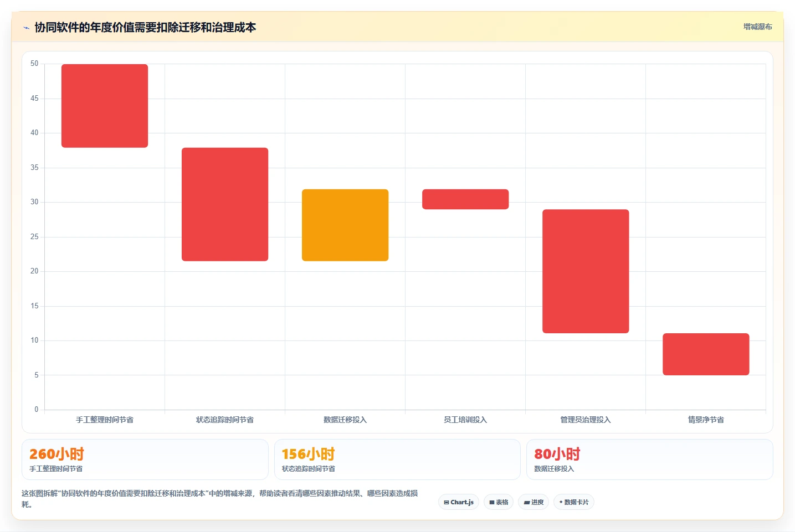Viewport: 795px width, 532px height.
Task: Select the red 手工整理时间节省 bar
Action: 105,106
